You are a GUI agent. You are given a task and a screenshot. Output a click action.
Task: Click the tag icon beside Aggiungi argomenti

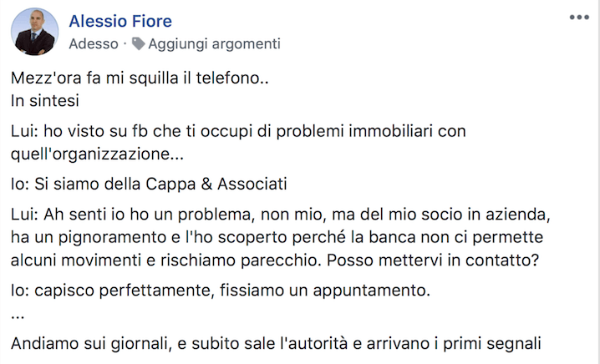[x=139, y=43]
